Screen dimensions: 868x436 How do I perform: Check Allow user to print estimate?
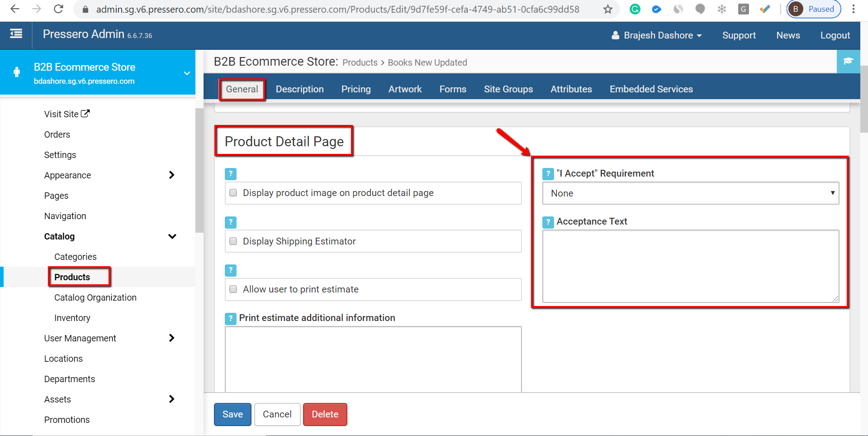[x=233, y=289]
